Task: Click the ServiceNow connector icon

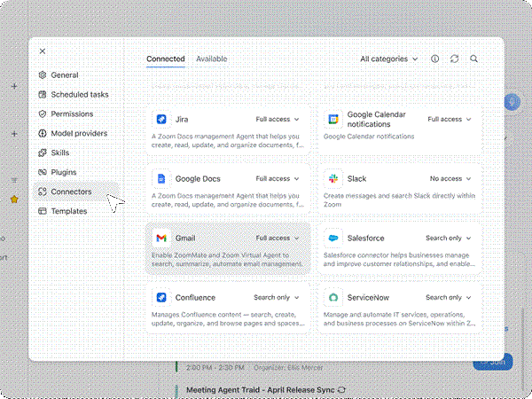Action: 333,297
